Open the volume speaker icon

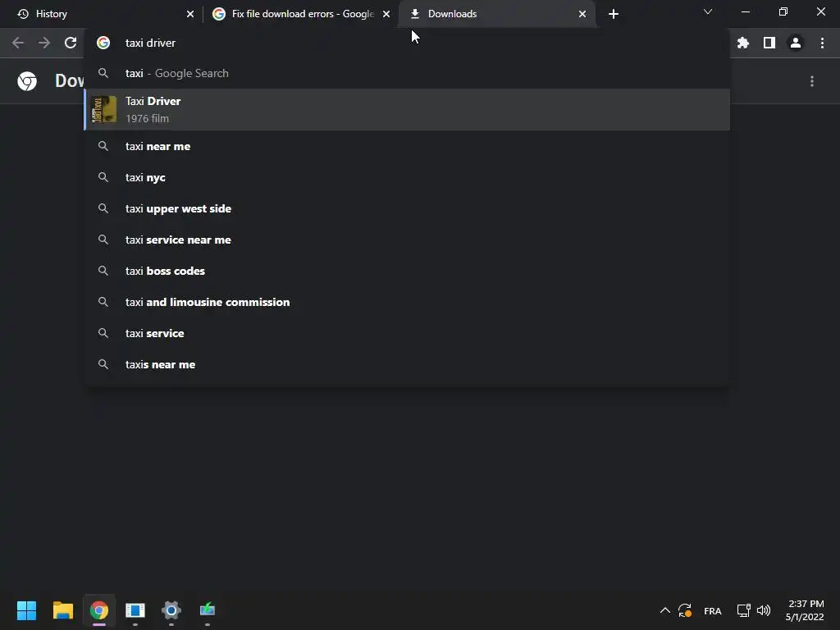(764, 610)
